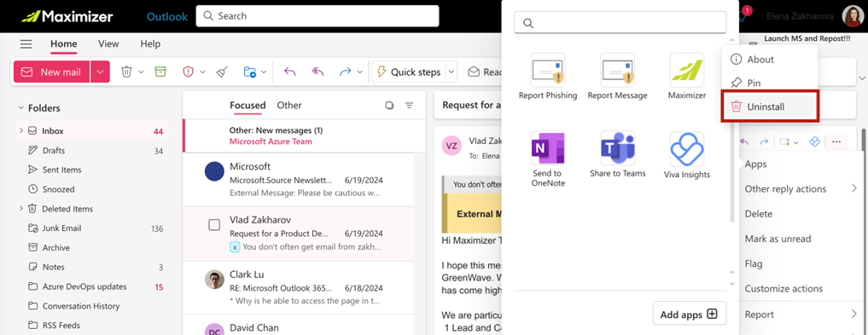Open the Junk Email folder
The image size is (868, 335).
92,228
